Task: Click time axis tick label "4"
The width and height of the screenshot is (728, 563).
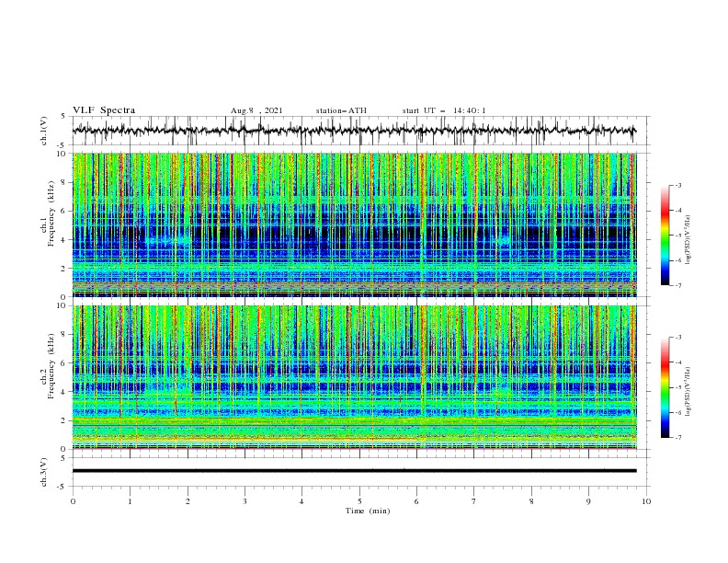Action: point(301,501)
